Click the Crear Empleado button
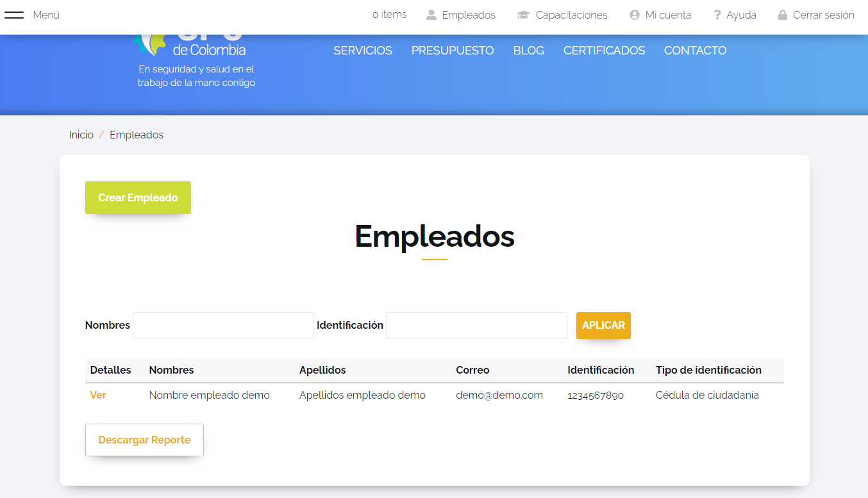The height and width of the screenshot is (498, 868). pyautogui.click(x=138, y=197)
